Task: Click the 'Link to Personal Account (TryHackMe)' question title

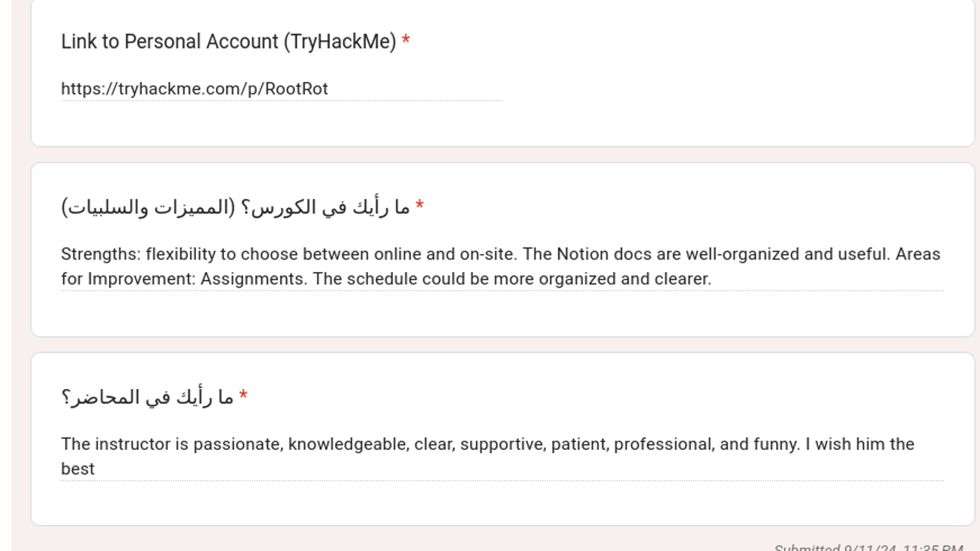Action: tap(228, 42)
